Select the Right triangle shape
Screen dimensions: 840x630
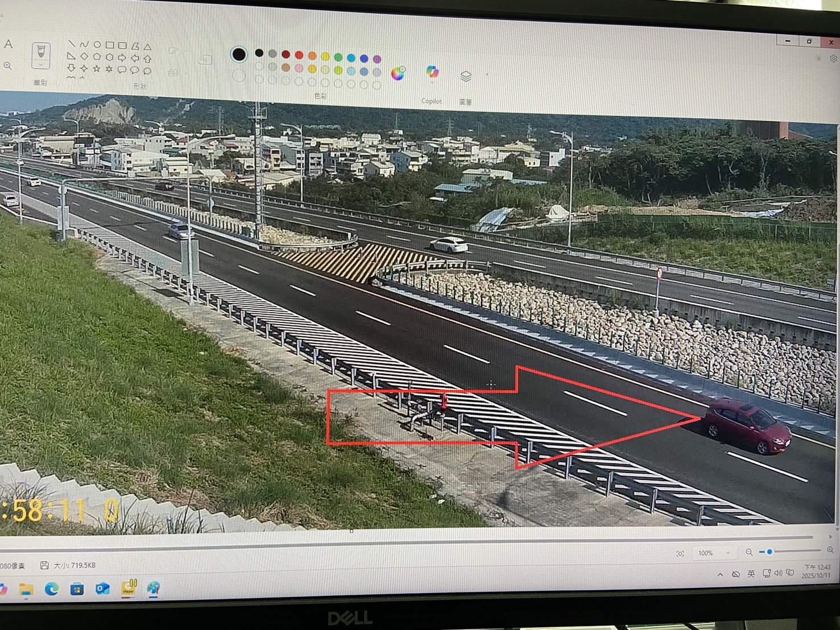click(x=71, y=56)
